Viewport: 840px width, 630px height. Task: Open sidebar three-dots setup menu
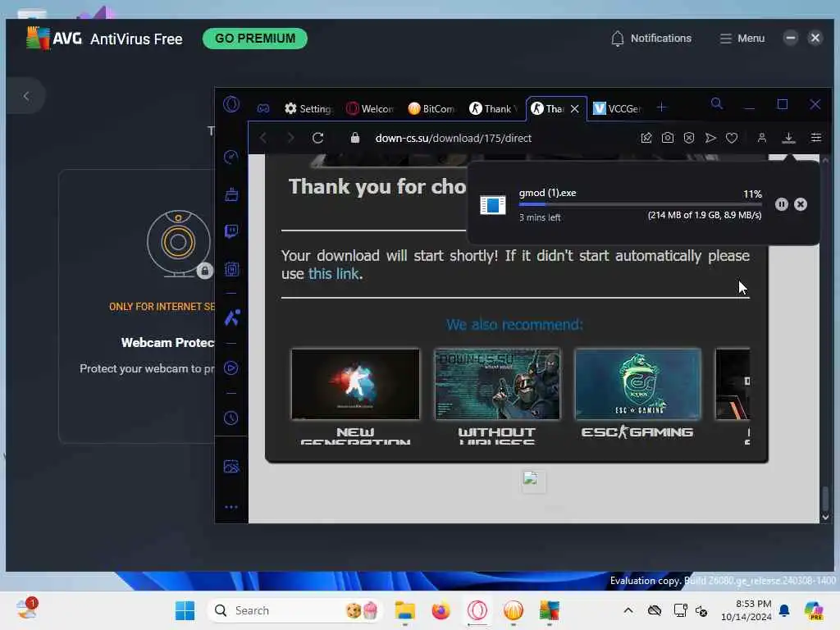pyautogui.click(x=231, y=507)
